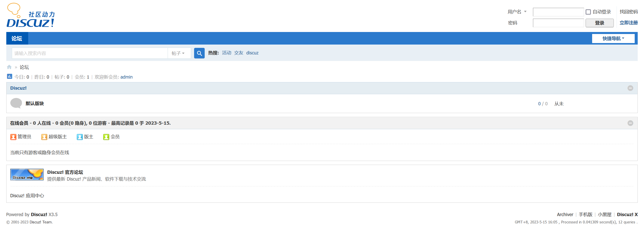Click the 昨日: 0 statistic

point(42,77)
